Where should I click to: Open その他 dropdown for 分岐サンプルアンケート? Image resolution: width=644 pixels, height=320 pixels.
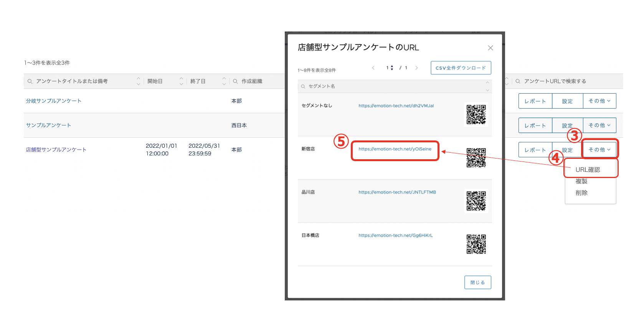[x=599, y=101]
